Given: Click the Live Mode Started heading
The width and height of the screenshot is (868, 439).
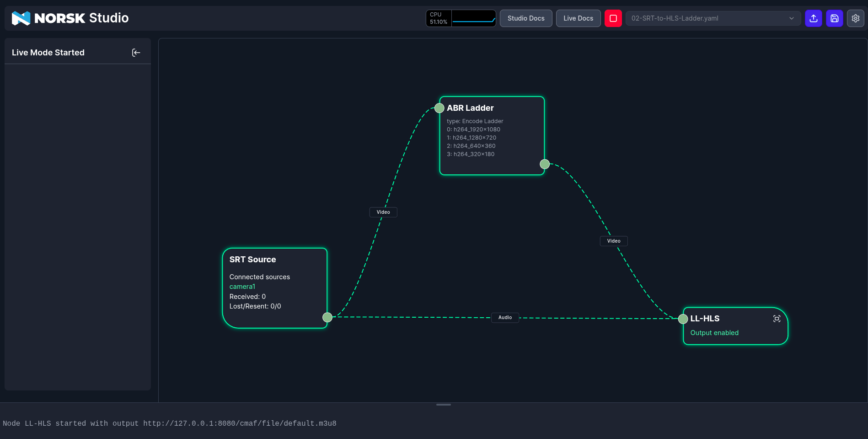Looking at the screenshot, I should coord(48,53).
